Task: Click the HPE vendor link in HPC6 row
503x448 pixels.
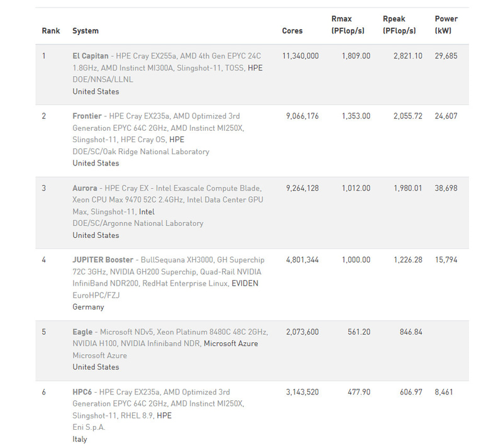Action: (x=163, y=415)
